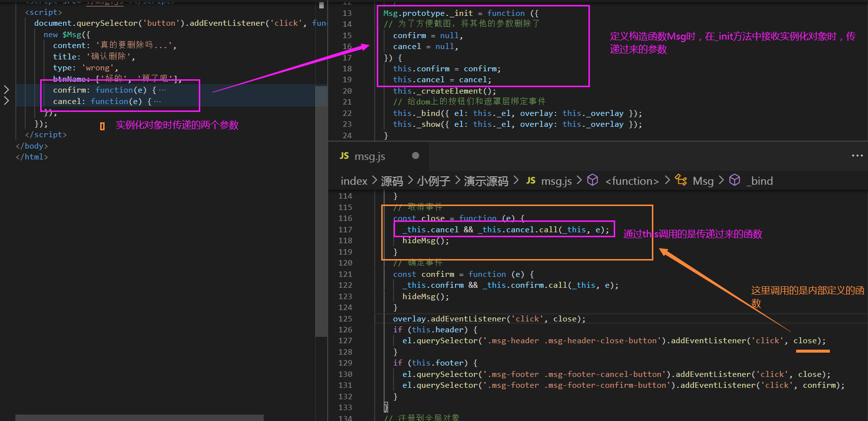This screenshot has width=868, height=421.
Task: Click 'Msg.prototype._init' on line 13
Action: [x=428, y=13]
